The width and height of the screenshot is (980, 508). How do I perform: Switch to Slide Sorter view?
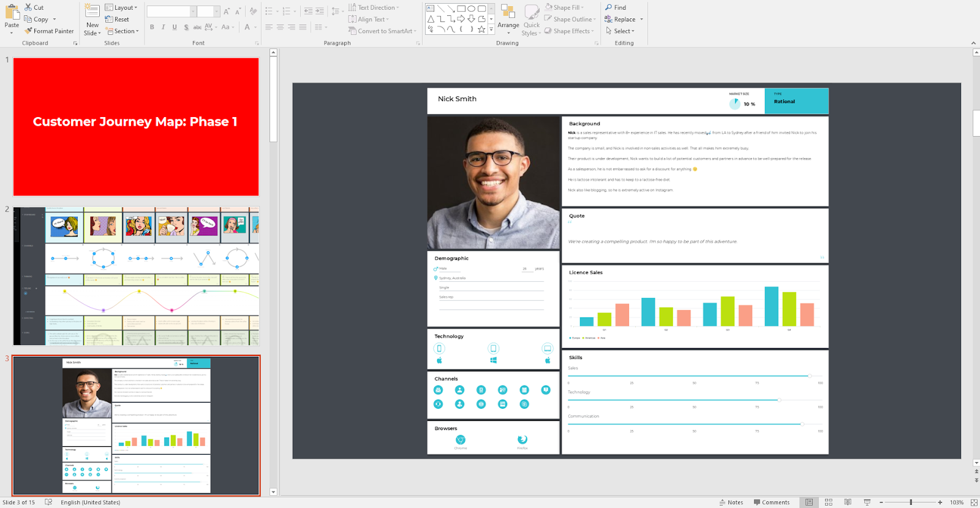click(x=828, y=502)
